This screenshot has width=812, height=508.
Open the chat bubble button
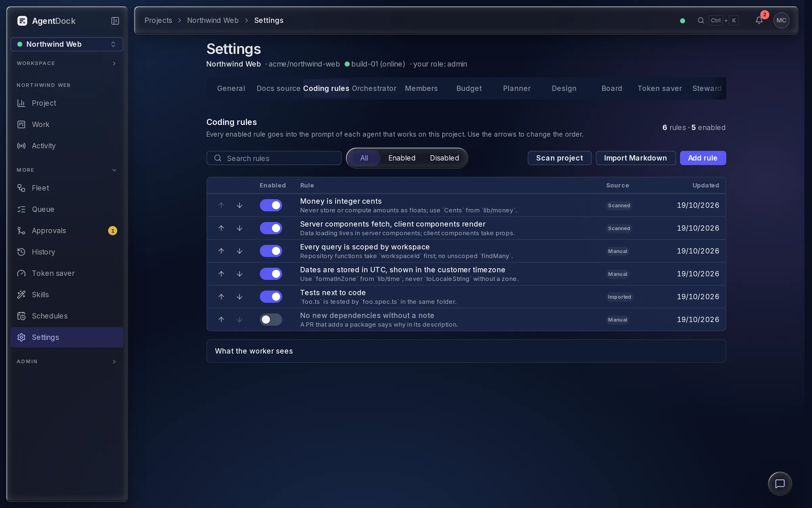780,484
